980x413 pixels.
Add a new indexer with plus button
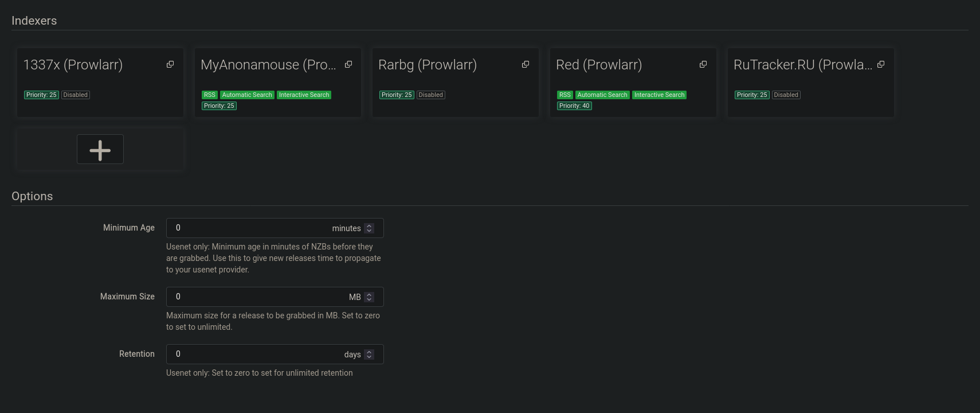pos(100,149)
